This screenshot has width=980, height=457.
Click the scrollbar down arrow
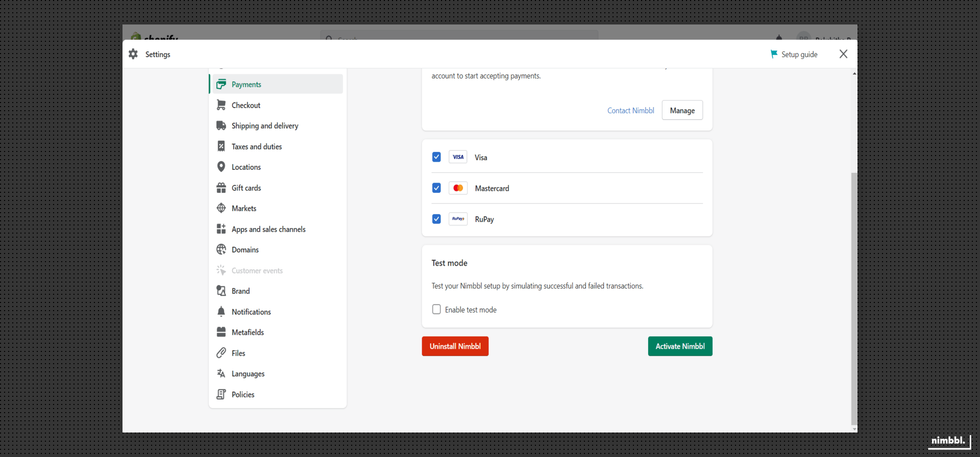[x=854, y=429]
